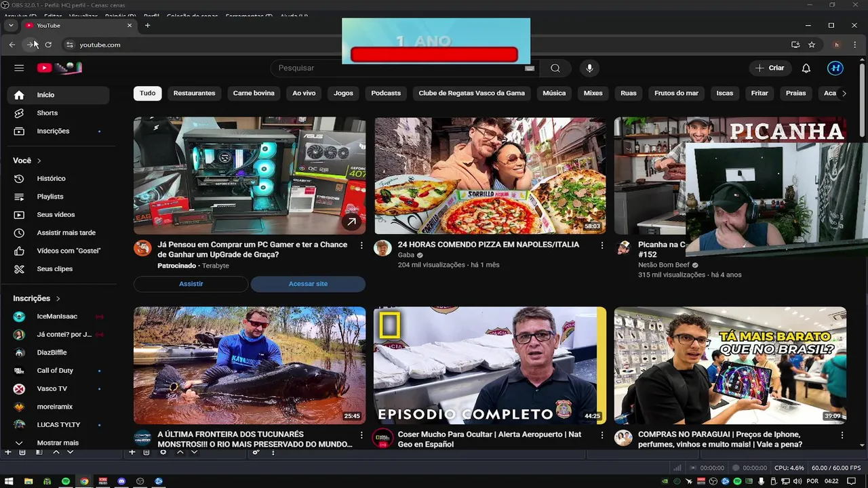
Task: Click the YouTube logo in the header
Action: pyautogui.click(x=59, y=68)
